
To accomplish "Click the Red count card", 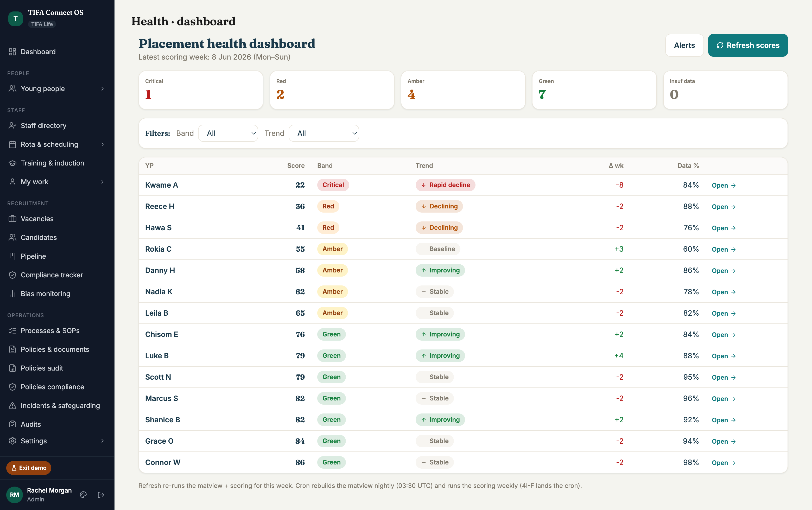I will [332, 90].
